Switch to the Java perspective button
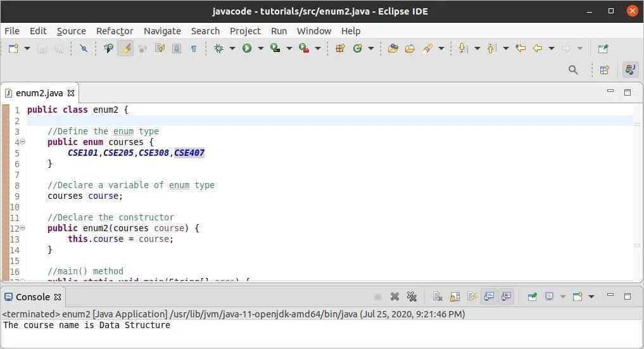Viewport: 644px width, 349px height. tap(631, 70)
